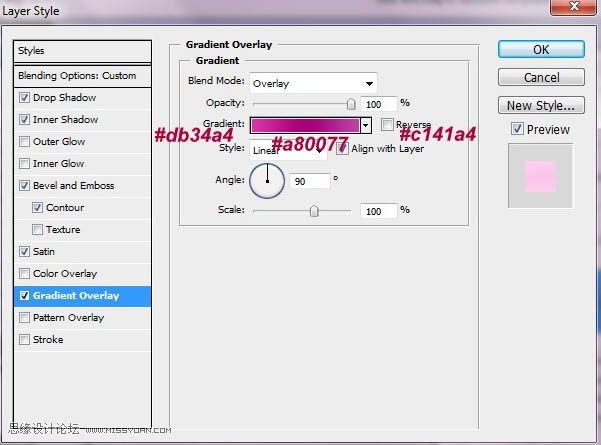Screen dimensions: 601x445
Task: Disable the Inner Shadow checkbox
Action: pyautogui.click(x=24, y=120)
